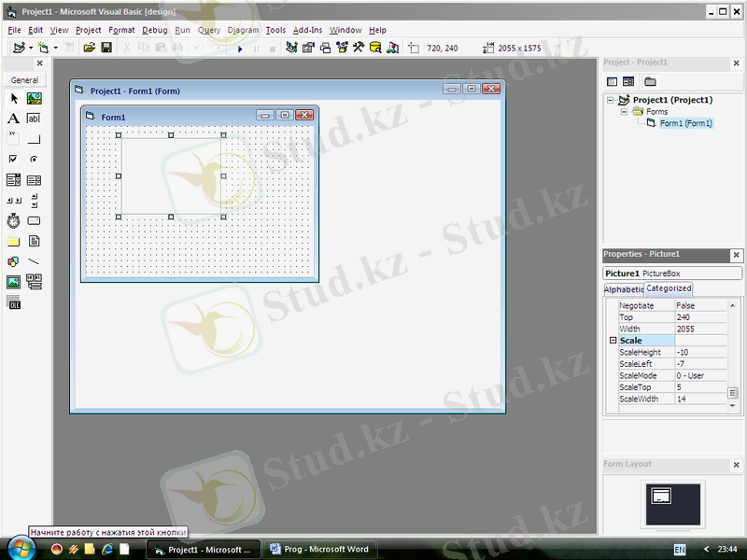Select the Pointer tool in toolbox
This screenshot has width=747, height=560.
coord(14,99)
